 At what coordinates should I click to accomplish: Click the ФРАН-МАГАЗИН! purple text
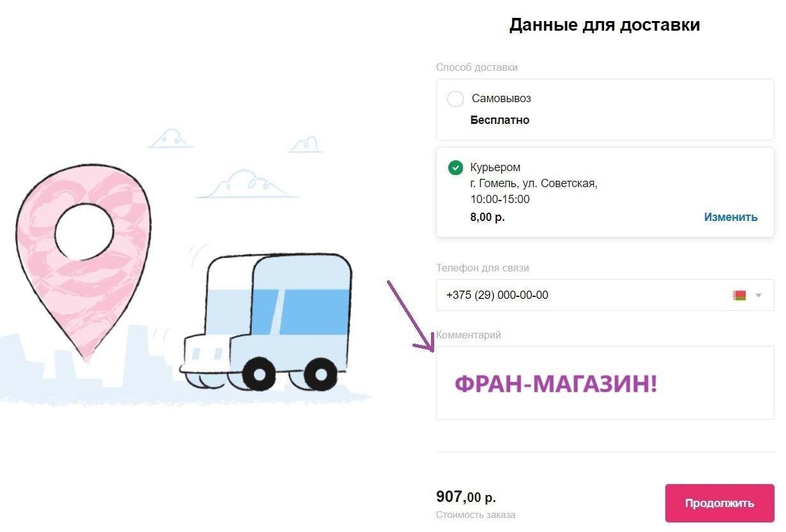point(555,384)
